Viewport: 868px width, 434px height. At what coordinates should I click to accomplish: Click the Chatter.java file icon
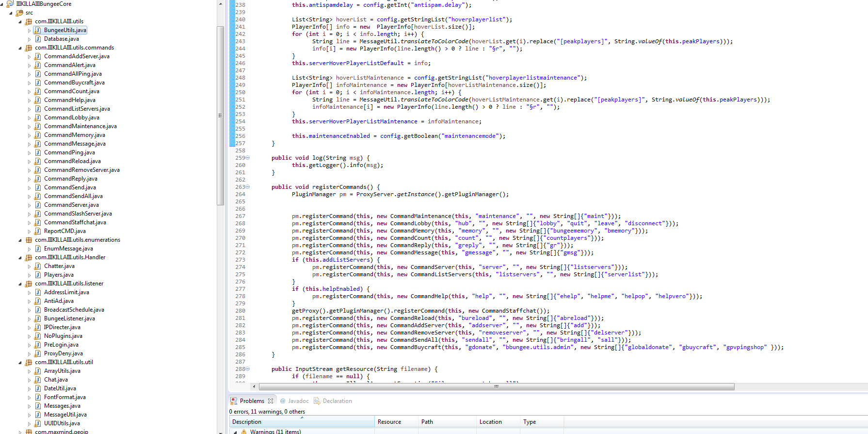[x=38, y=266]
